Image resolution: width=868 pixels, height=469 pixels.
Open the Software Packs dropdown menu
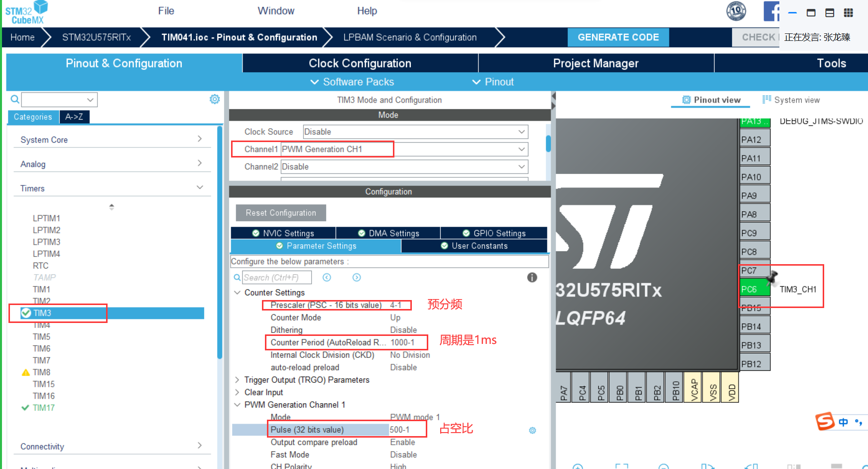pyautogui.click(x=352, y=82)
